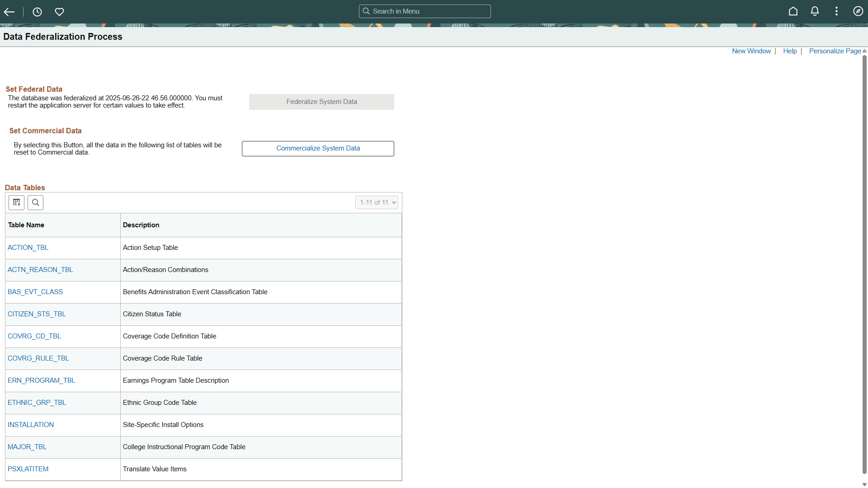Click 'Site-Specific Install Options' cell
The height and width of the screenshot is (488, 868).
pos(261,425)
